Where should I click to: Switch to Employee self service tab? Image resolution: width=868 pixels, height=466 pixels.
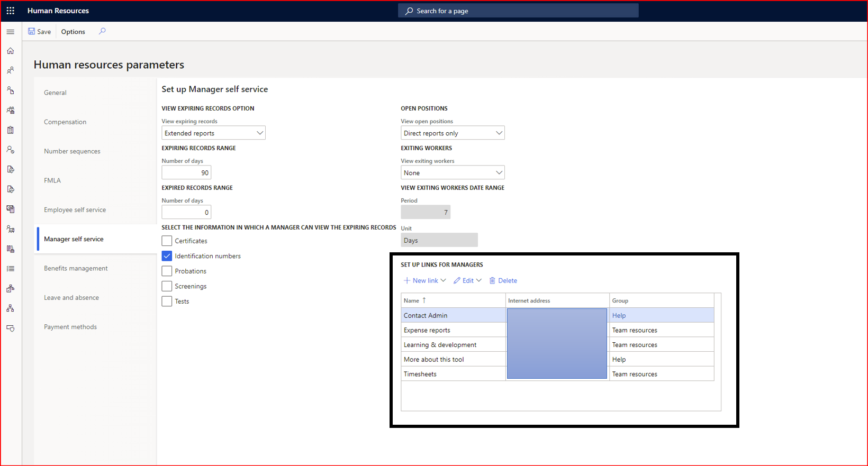click(75, 210)
